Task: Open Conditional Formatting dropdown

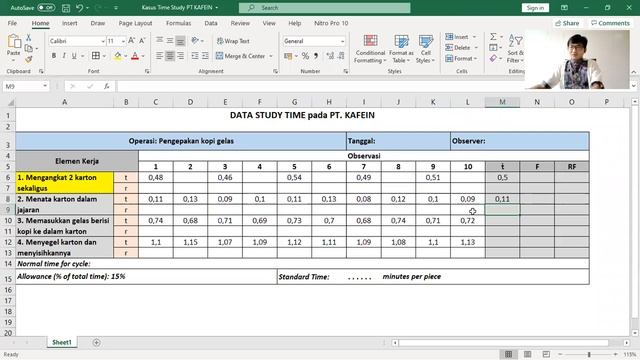Action: pos(370,49)
